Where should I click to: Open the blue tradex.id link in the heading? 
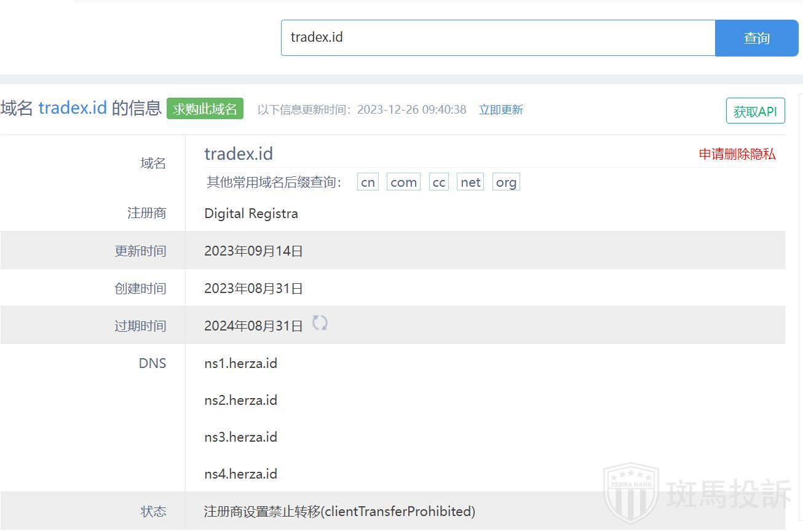coord(73,108)
